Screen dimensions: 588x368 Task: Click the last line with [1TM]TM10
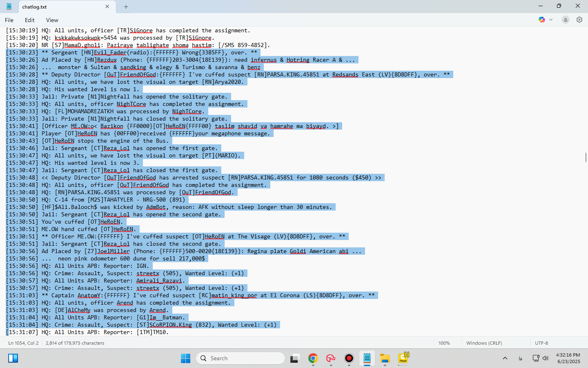(x=87, y=332)
